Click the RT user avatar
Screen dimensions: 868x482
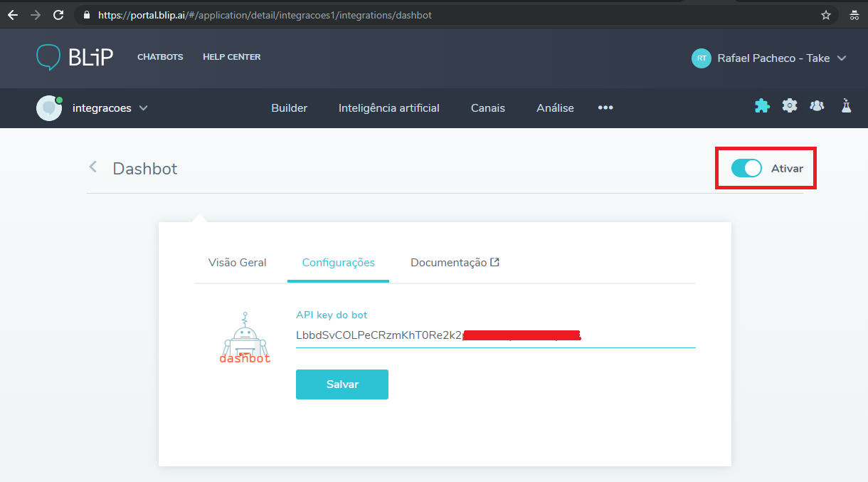click(x=702, y=58)
